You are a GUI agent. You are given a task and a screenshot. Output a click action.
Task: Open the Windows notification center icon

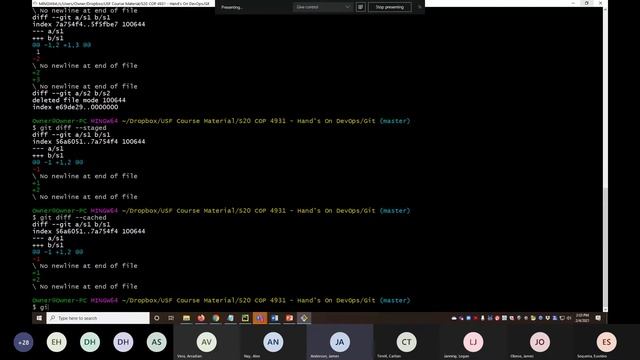(x=598, y=318)
